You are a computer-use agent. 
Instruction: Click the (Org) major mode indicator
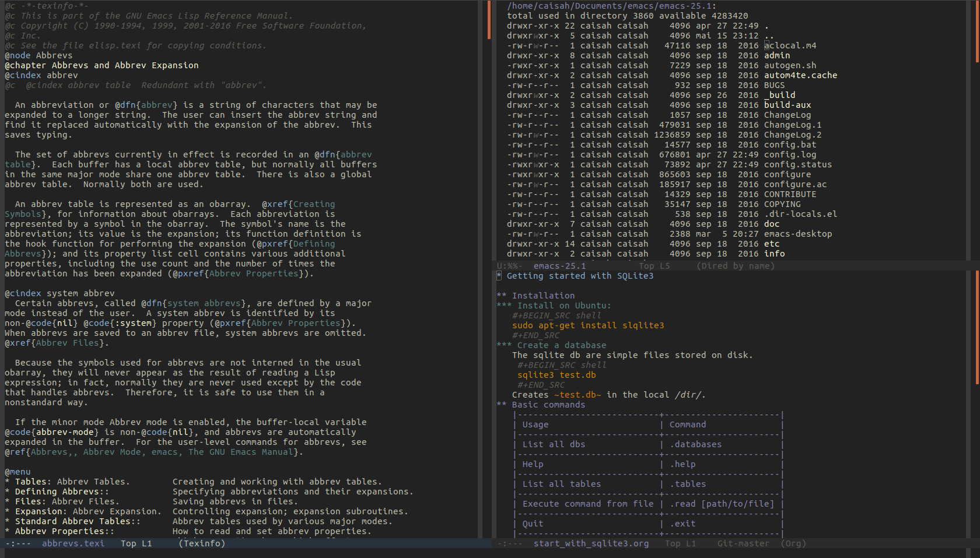793,543
